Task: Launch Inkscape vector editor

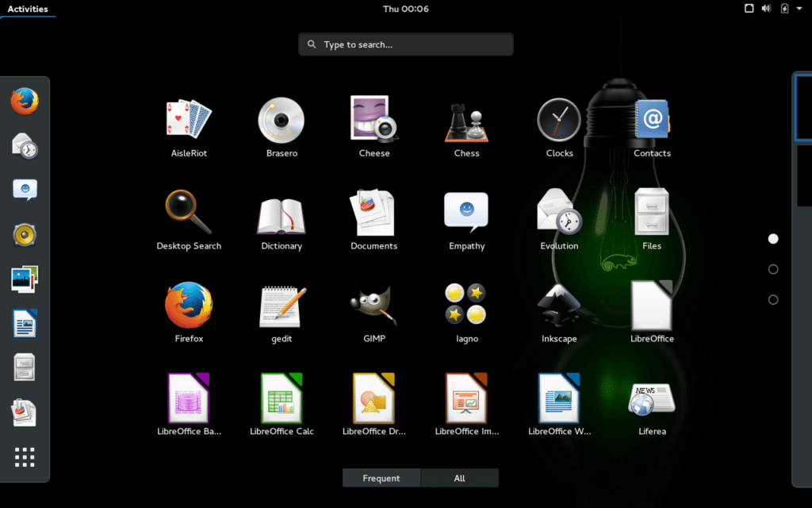Action: (x=559, y=305)
